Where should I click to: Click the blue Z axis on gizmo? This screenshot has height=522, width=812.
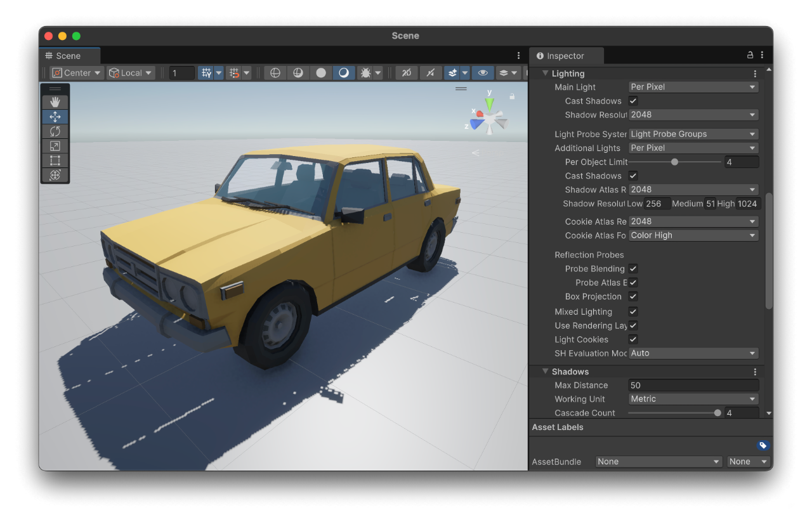point(476,124)
